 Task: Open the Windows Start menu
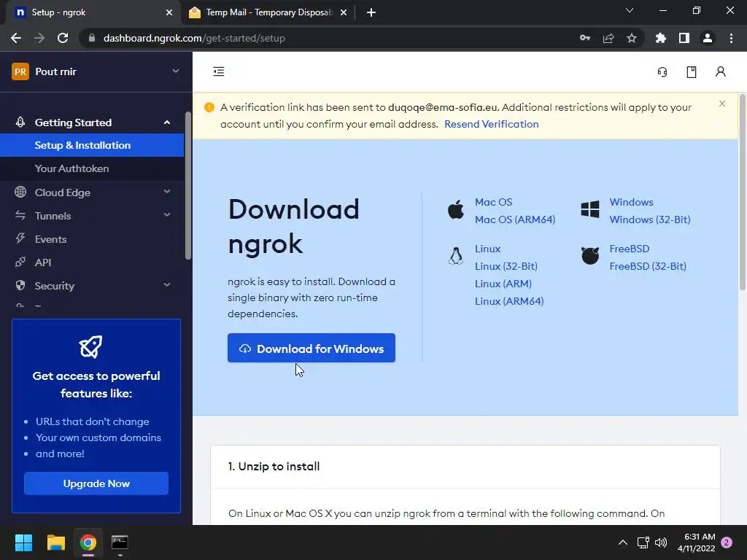pos(23,542)
